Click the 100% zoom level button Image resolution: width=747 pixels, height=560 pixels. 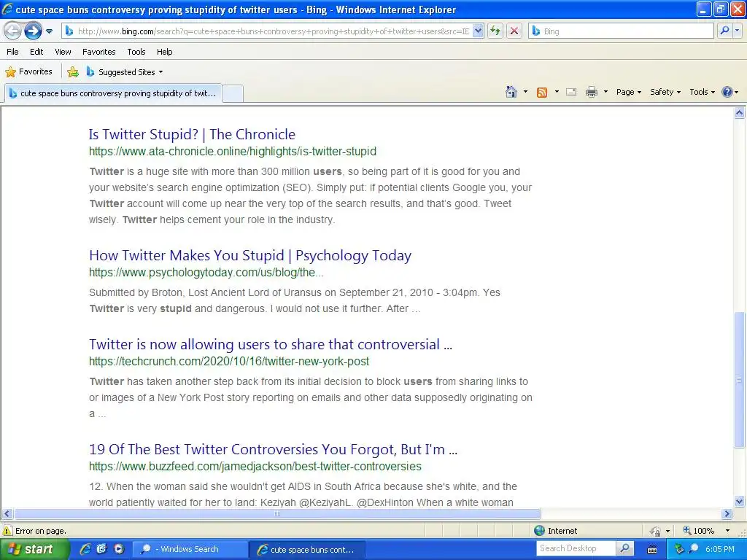tap(698, 531)
